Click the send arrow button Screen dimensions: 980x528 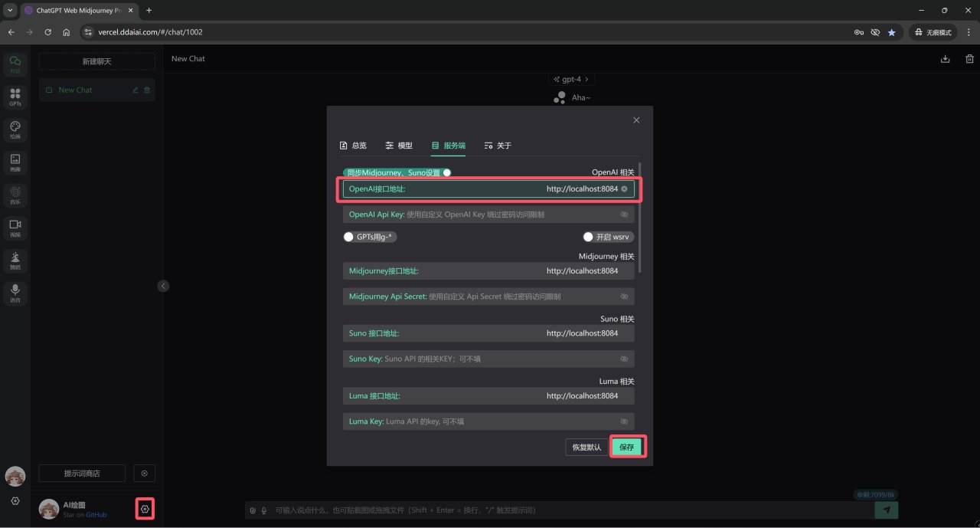pos(887,510)
